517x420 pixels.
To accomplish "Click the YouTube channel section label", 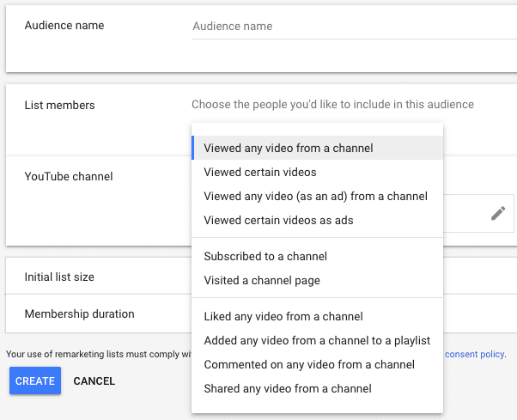I will 69,177.
